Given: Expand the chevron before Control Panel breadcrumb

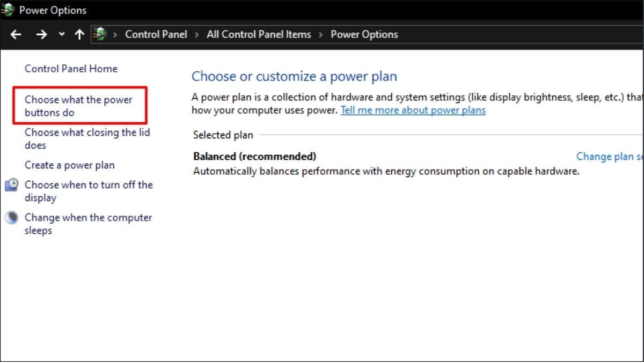Looking at the screenshot, I should (114, 34).
